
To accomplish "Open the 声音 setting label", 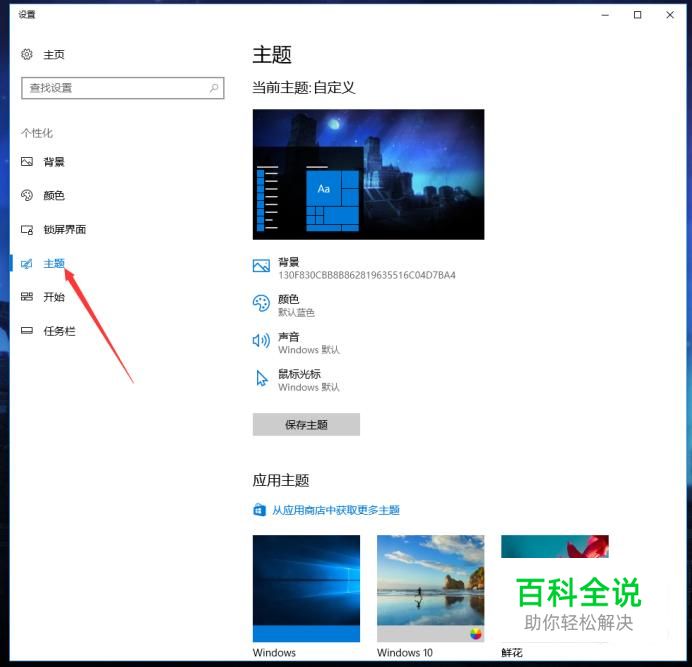I will pos(289,337).
